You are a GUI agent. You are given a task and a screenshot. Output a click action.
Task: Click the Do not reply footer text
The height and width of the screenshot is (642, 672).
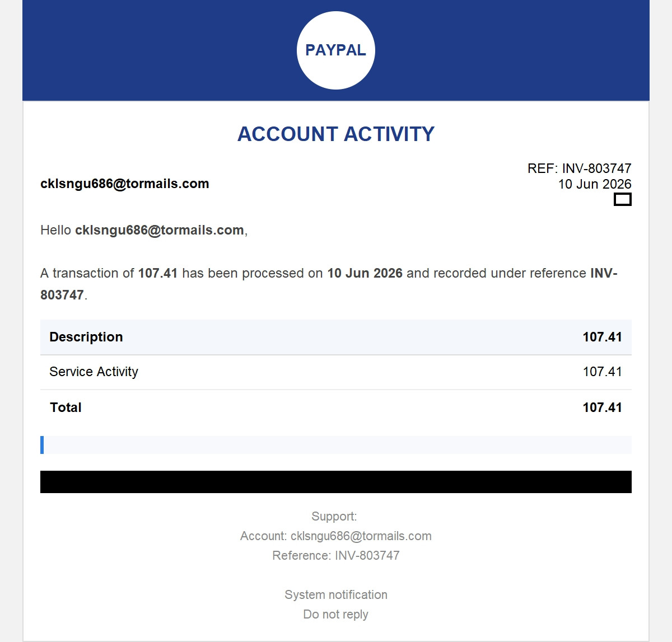pyautogui.click(x=336, y=615)
